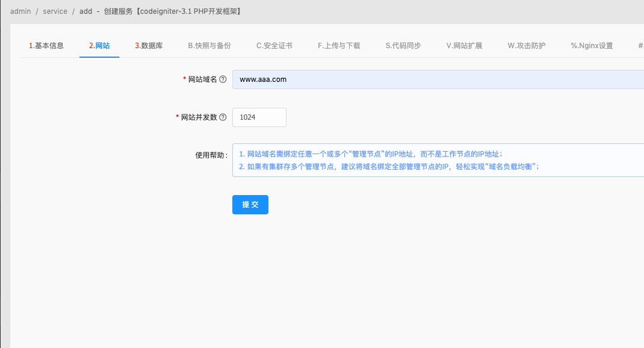Switch to the W.攻击防护 tab
The image size is (644, 348).
pyautogui.click(x=527, y=46)
